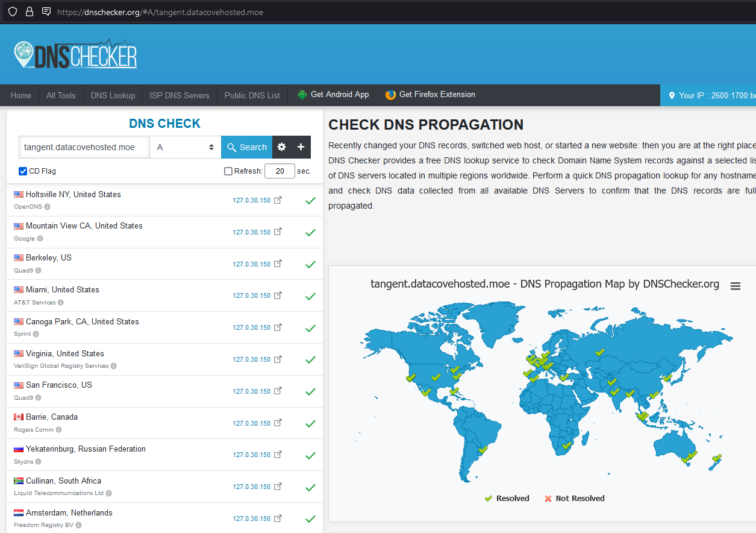
Task: Click the plus icon next to the gear
Action: (301, 147)
